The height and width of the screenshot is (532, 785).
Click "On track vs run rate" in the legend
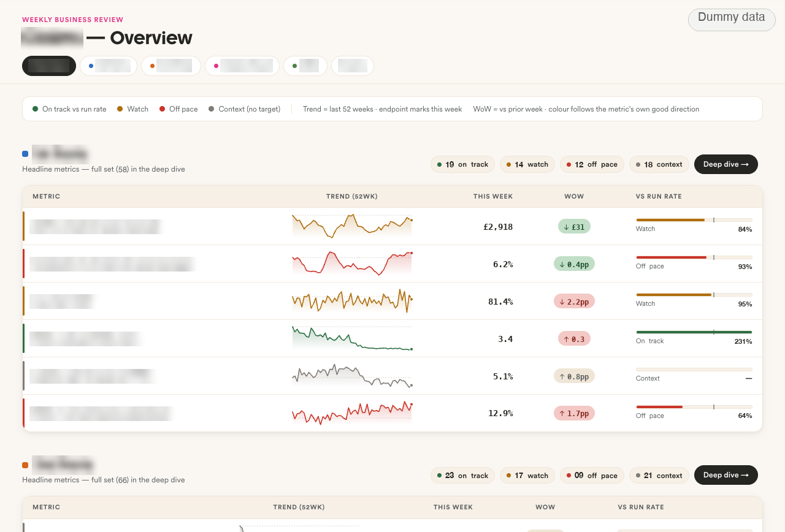69,109
